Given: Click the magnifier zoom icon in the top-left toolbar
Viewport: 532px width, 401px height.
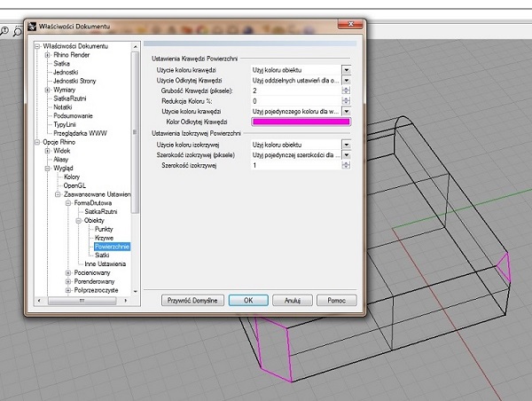Looking at the screenshot, I should pos(17,30).
